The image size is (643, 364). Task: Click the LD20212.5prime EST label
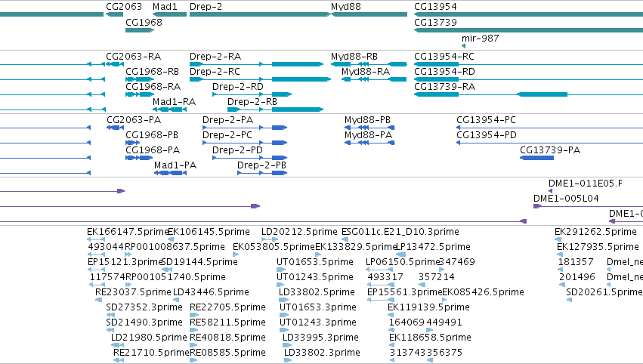coord(299,232)
